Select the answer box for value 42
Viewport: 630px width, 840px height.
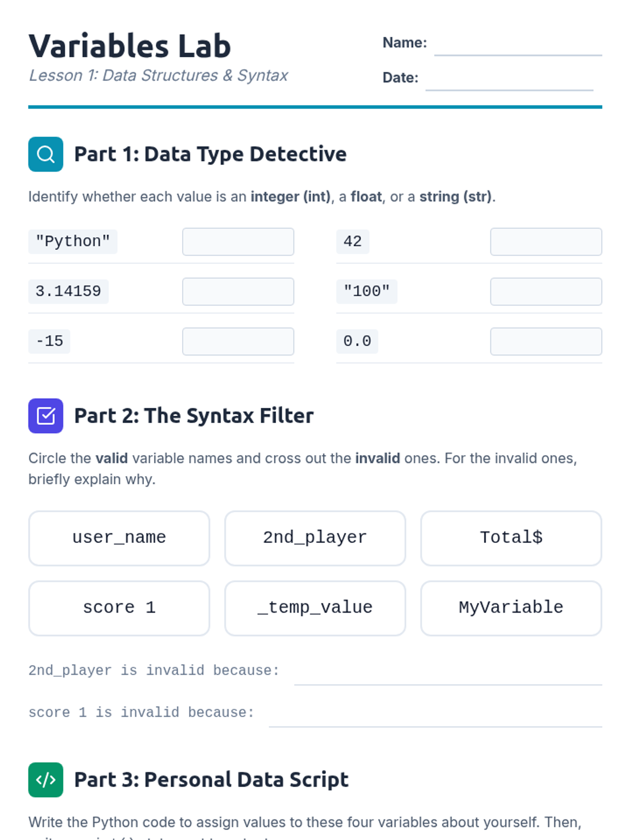545,241
